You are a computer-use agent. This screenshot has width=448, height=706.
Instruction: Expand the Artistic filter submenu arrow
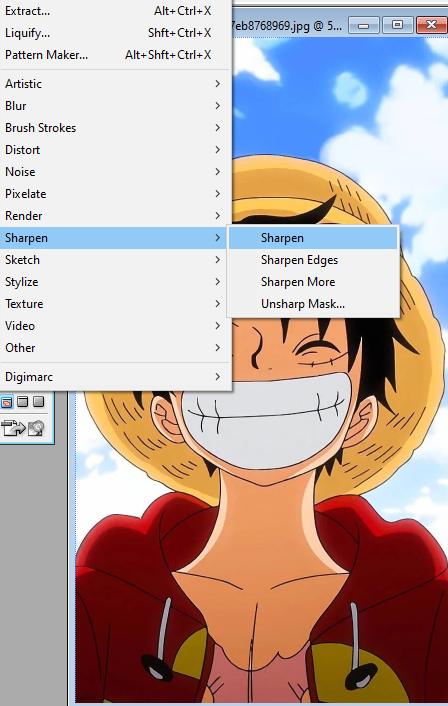point(217,84)
